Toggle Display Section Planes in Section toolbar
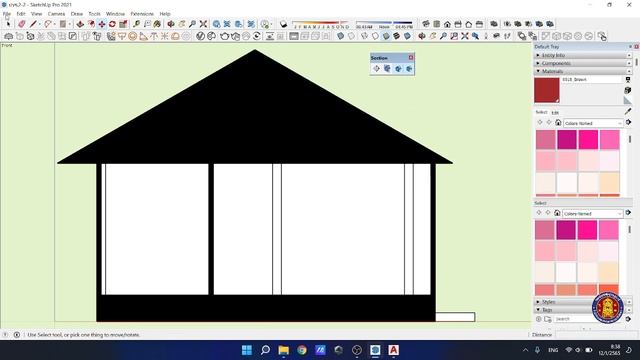This screenshot has height=360, width=640. [387, 69]
